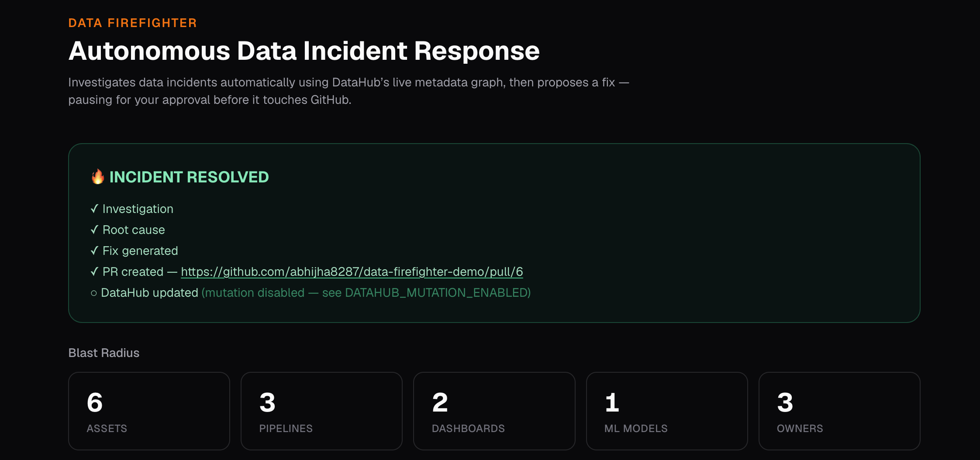Screen dimensions: 980x460
Task: Click the Blast Radius section label
Action: tap(104, 353)
